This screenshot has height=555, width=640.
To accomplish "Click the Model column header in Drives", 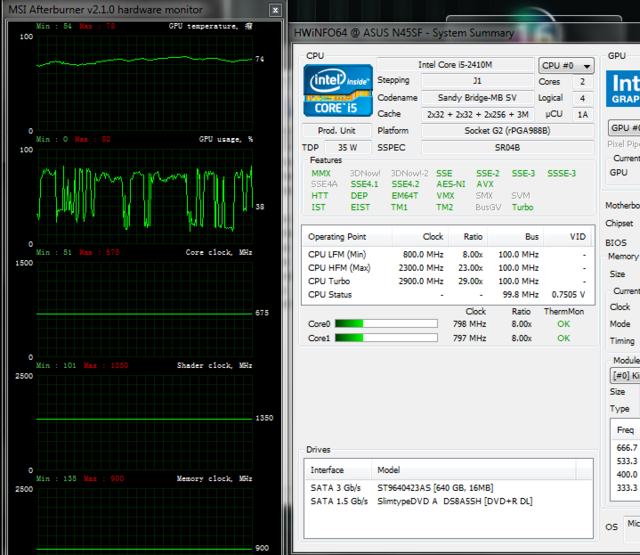I will (387, 470).
